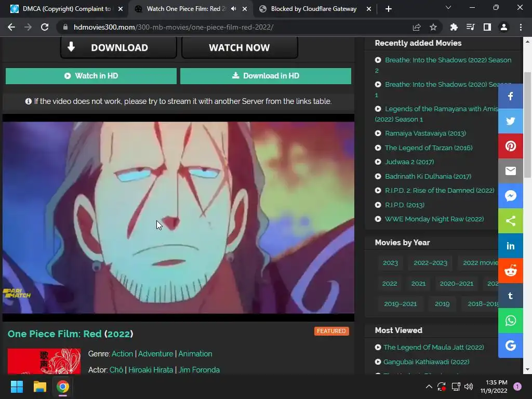Open tab search dropdown chevron
The width and height of the screenshot is (532, 399).
tap(448, 7)
